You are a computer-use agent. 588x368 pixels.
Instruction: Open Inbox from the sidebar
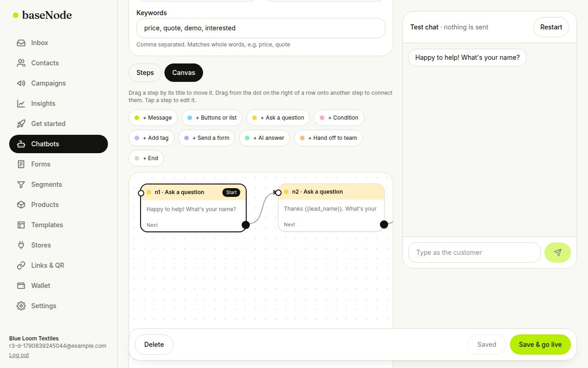(58, 43)
